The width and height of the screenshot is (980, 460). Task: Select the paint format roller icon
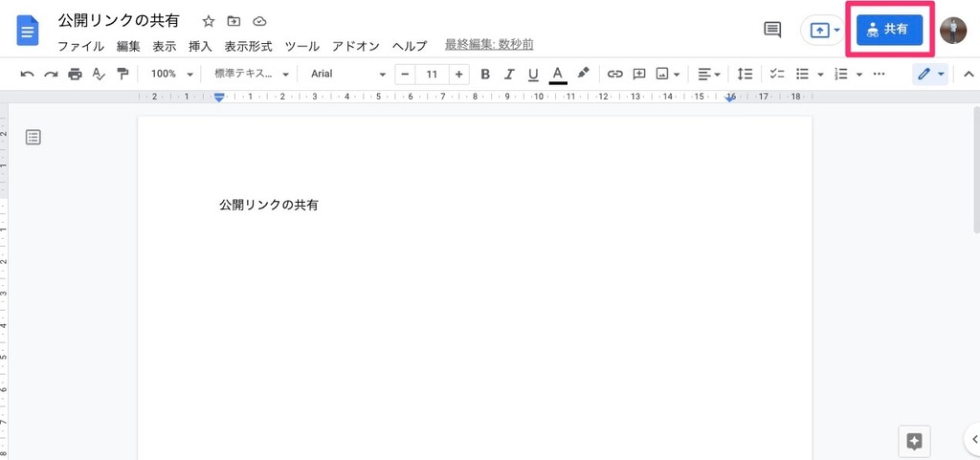(122, 75)
